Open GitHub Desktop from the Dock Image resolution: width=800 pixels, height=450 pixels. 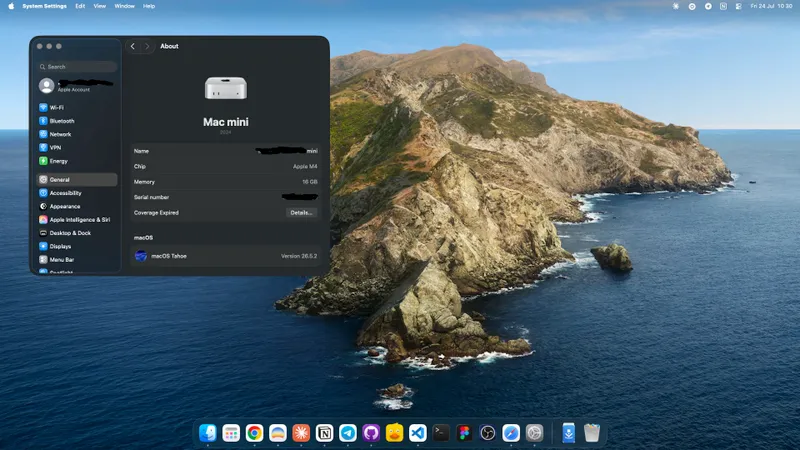click(371, 433)
